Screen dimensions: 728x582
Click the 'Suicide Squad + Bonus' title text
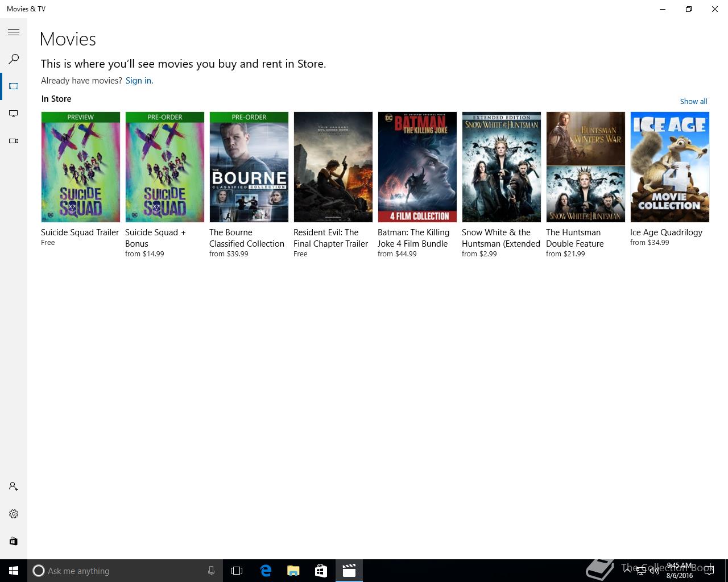pos(155,238)
